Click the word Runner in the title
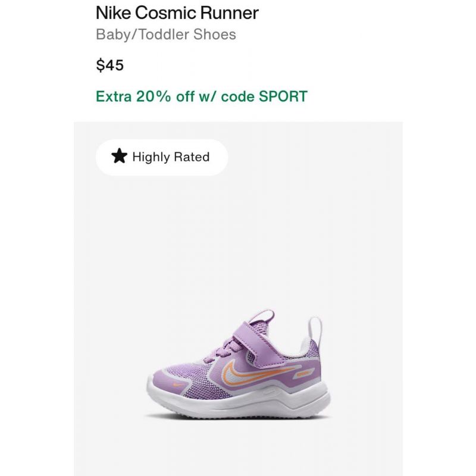Viewport: 476px width, 476px height. (x=229, y=12)
